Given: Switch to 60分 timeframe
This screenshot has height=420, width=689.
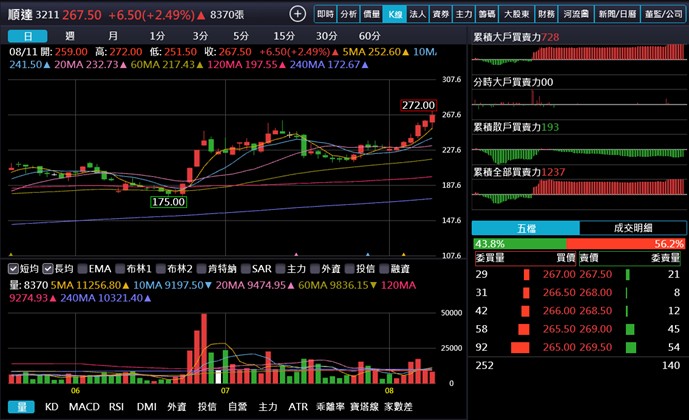Looking at the screenshot, I should pos(369,36).
